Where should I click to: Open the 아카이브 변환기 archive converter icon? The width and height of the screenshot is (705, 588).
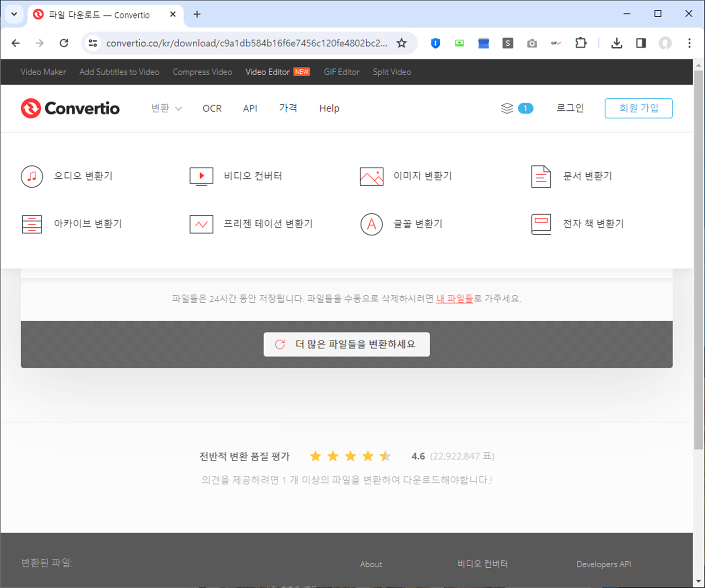pyautogui.click(x=31, y=224)
